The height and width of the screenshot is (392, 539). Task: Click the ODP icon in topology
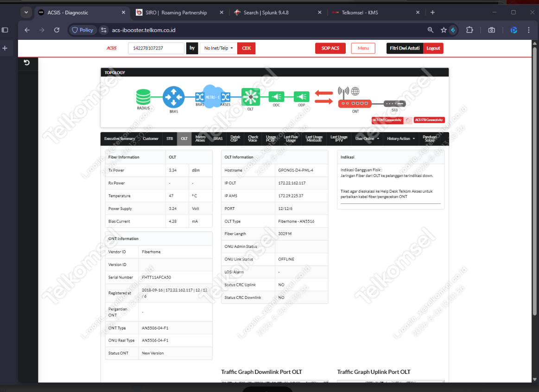pos(301,97)
